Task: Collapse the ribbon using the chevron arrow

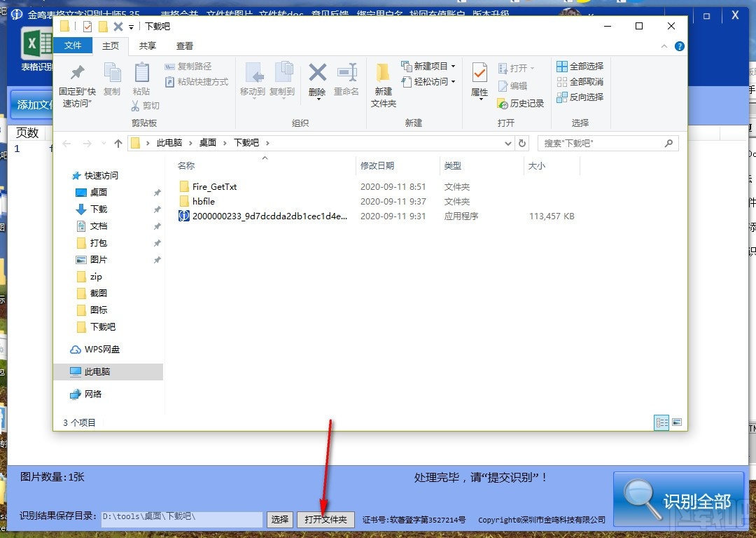Action: point(664,46)
